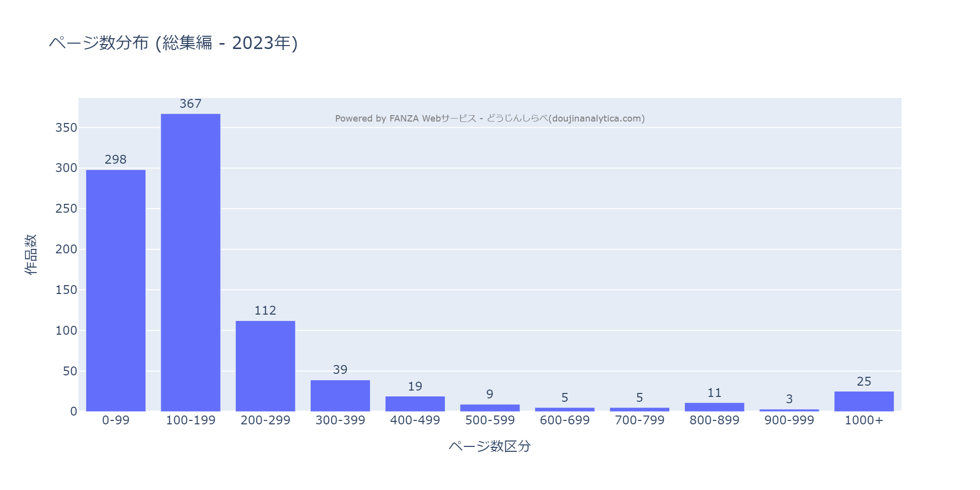The height and width of the screenshot is (490, 980).
Task: Click the chart title ページ数分布 (総集編 - 2023年)
Action: coord(173,43)
